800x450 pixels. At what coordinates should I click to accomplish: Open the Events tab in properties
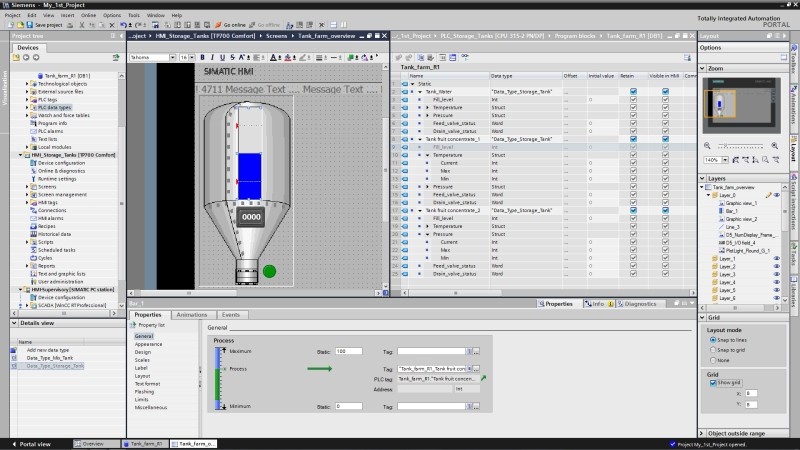[x=231, y=315]
